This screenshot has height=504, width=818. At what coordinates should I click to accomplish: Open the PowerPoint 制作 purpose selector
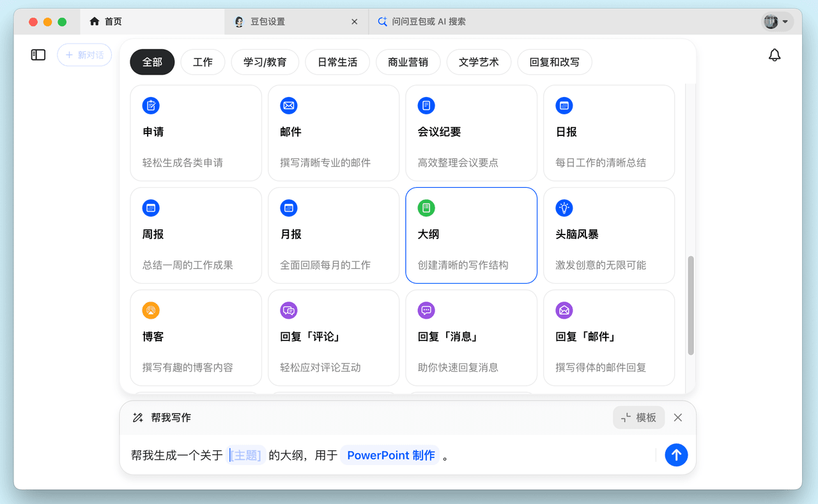tap(390, 455)
